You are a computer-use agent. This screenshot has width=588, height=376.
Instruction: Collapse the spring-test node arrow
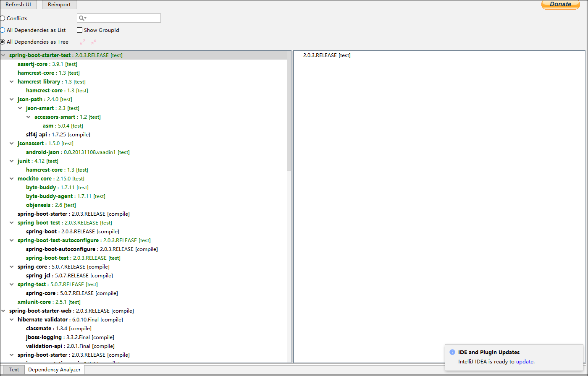point(12,285)
